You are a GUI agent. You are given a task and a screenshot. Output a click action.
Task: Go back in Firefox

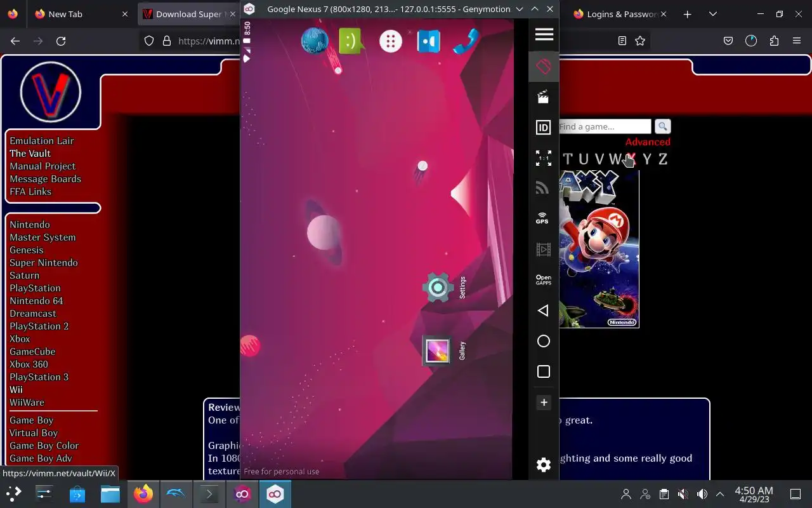15,41
